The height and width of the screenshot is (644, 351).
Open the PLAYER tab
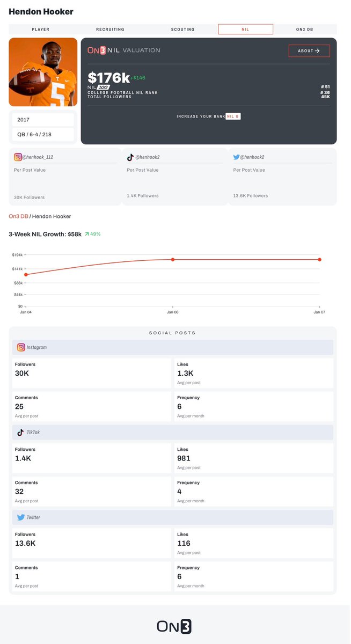pyautogui.click(x=41, y=30)
